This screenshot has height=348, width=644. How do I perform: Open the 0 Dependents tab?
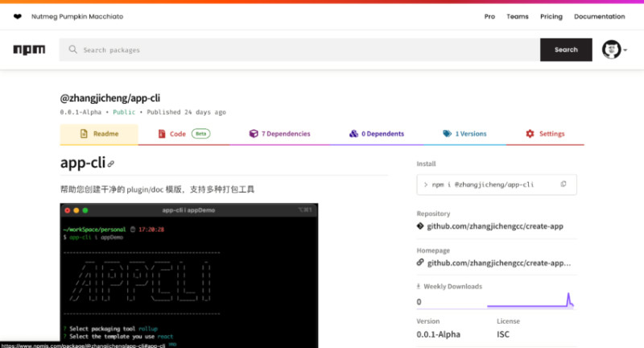tap(377, 135)
